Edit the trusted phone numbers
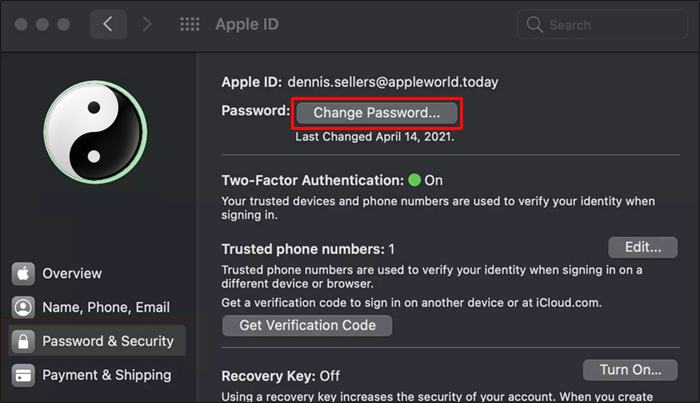 point(642,247)
